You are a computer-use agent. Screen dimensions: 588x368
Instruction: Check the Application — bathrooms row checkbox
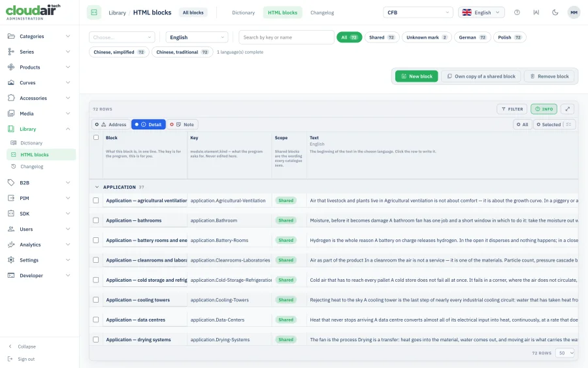pyautogui.click(x=96, y=220)
